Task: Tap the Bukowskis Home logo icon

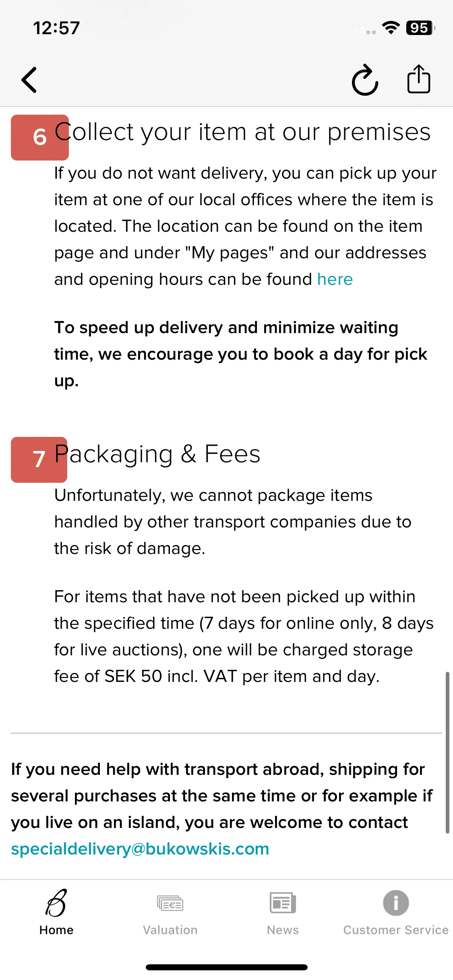Action: (56, 903)
